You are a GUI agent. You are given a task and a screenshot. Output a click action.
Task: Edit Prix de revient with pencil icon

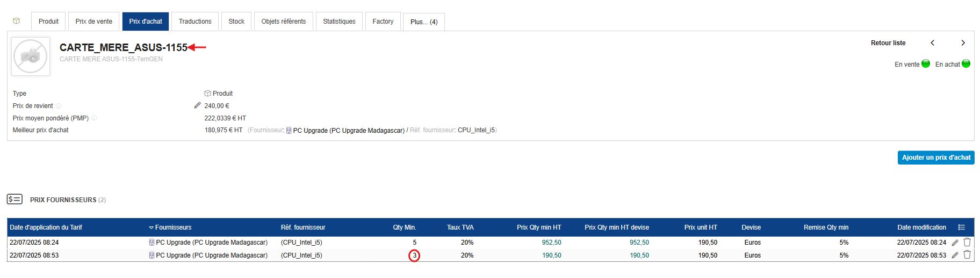197,105
